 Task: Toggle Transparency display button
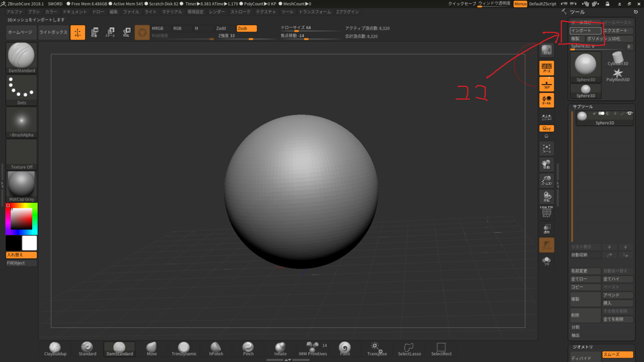coord(546,229)
